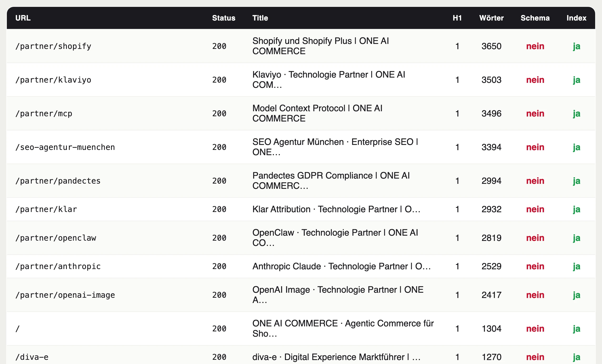Click the Index column header

[576, 18]
